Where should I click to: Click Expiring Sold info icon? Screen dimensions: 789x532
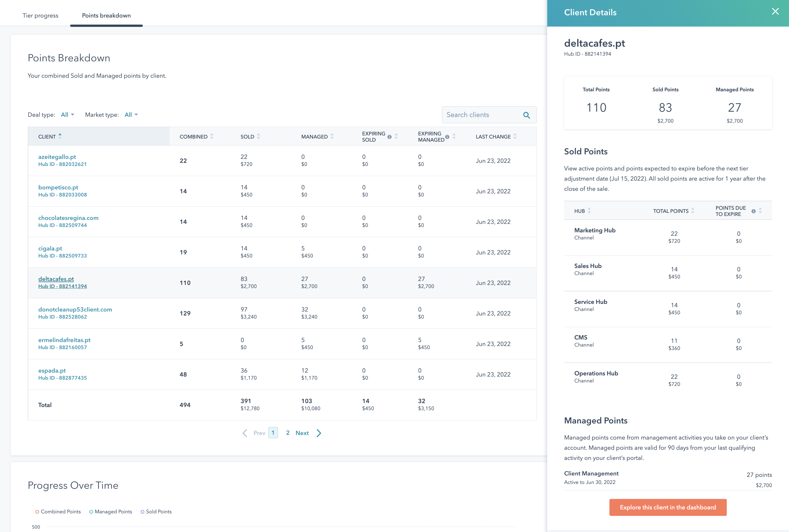click(x=389, y=137)
